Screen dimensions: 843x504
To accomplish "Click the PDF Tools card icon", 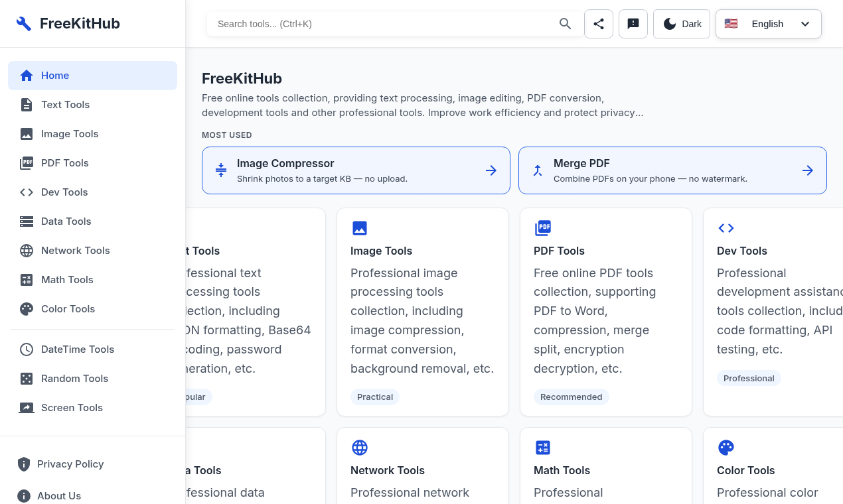I will click(543, 228).
